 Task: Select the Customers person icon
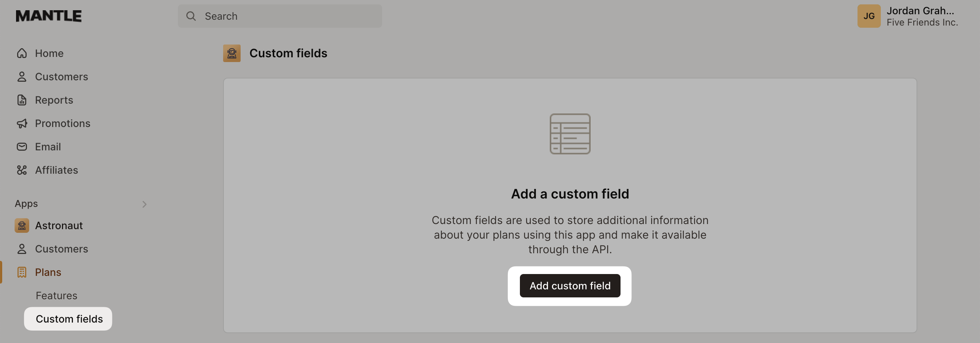(x=22, y=77)
